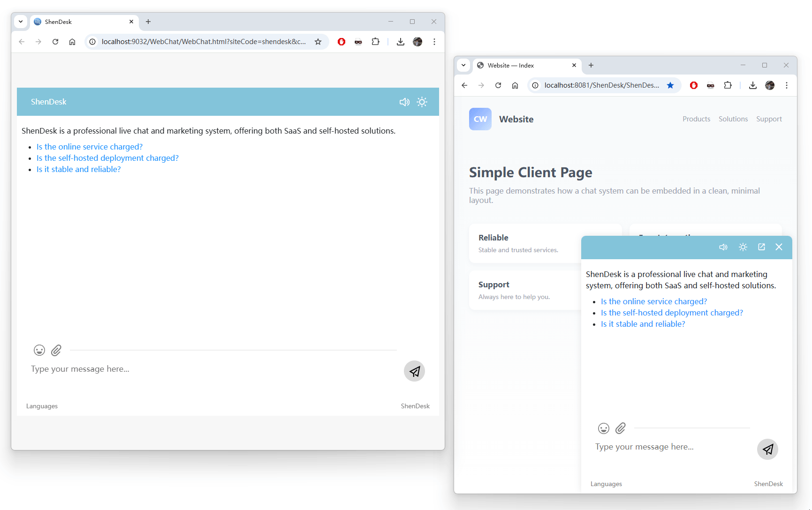The image size is (812, 510).
Task: Close the embedded chat widget
Action: 779,247
